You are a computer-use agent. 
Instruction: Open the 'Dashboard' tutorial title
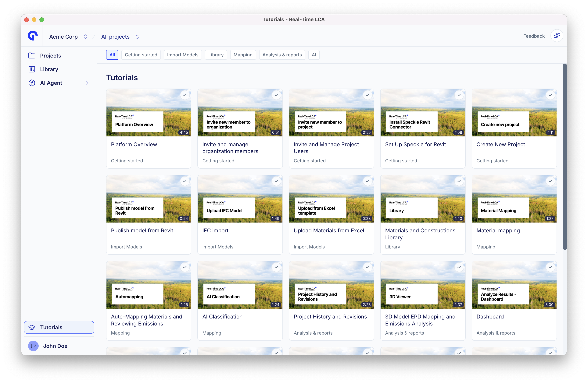pyautogui.click(x=490, y=317)
